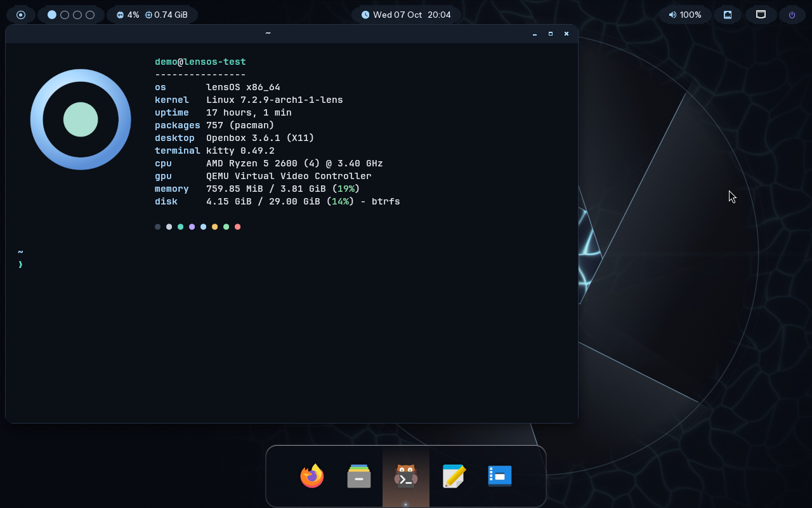812x508 pixels.
Task: Click the CPU usage 4% indicator
Action: (128, 15)
